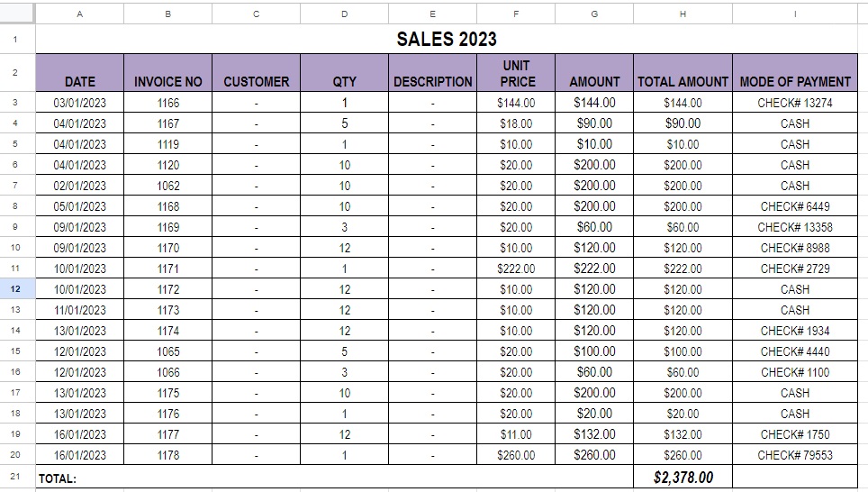
Task: Click the CHECK# 13274 payment cell
Action: (x=795, y=103)
